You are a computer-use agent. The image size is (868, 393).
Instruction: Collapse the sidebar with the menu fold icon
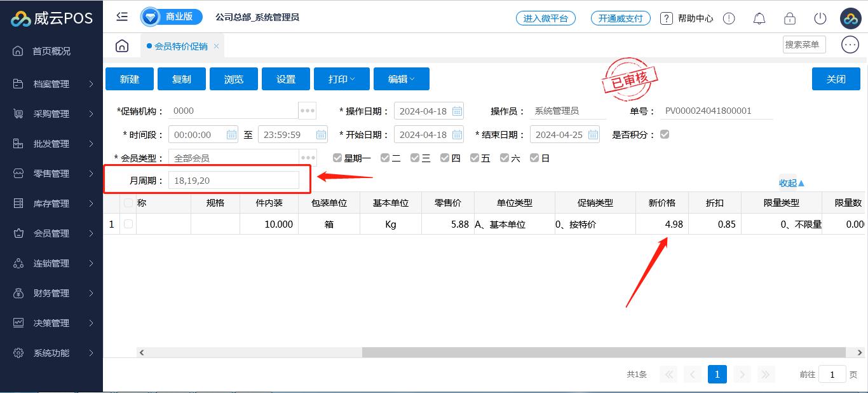coord(122,17)
